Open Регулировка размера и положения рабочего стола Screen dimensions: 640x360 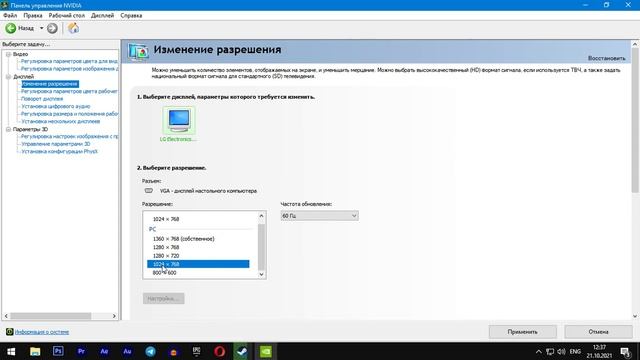69,114
